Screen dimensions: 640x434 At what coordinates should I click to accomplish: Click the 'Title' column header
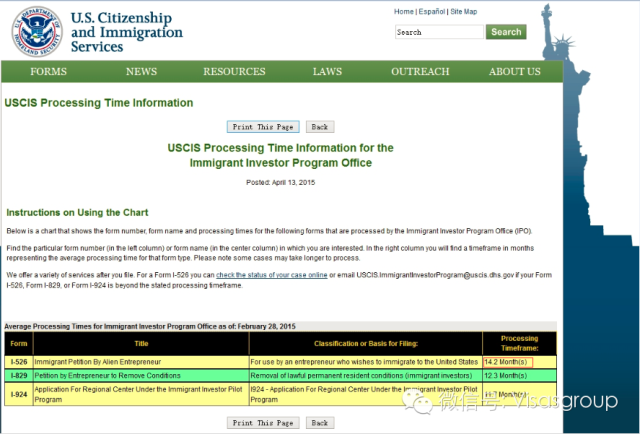[141, 343]
